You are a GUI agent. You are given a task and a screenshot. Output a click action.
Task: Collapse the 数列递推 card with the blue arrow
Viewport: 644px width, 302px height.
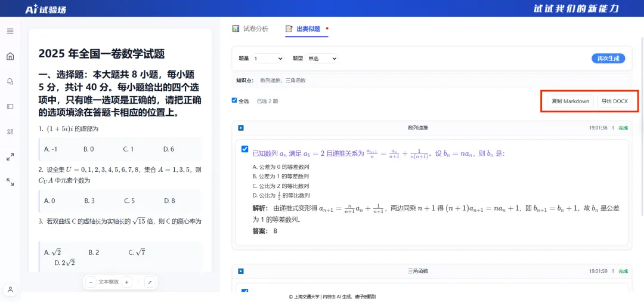(241, 128)
